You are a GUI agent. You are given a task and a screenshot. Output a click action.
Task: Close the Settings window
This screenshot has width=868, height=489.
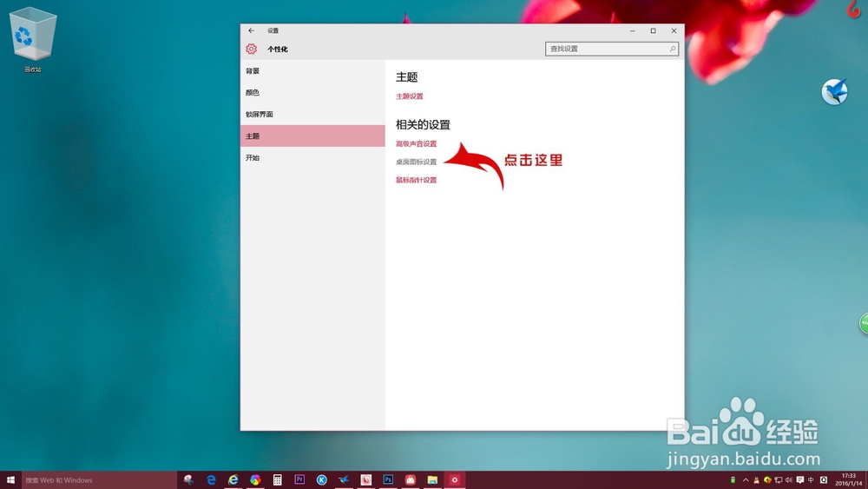coord(674,30)
